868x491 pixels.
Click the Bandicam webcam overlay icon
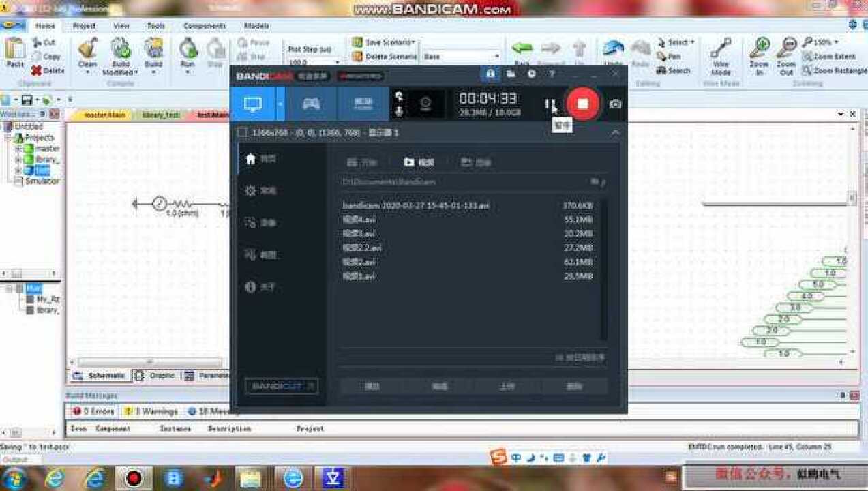tap(425, 104)
